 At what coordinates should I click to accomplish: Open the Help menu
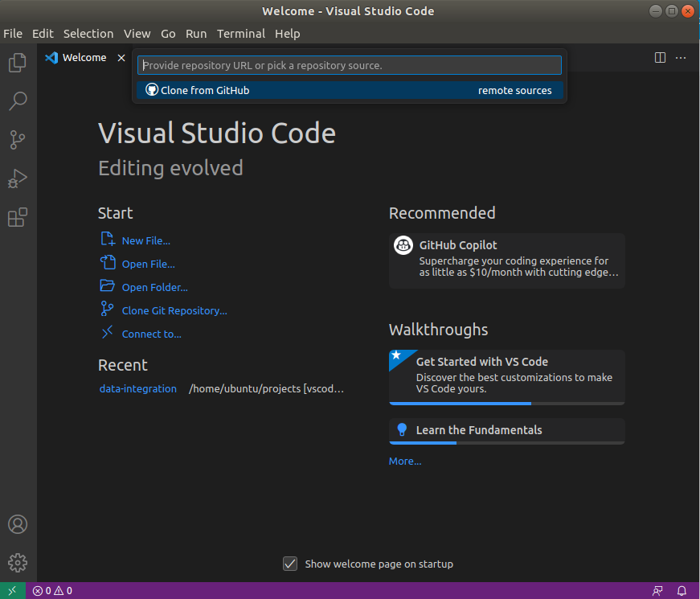287,34
